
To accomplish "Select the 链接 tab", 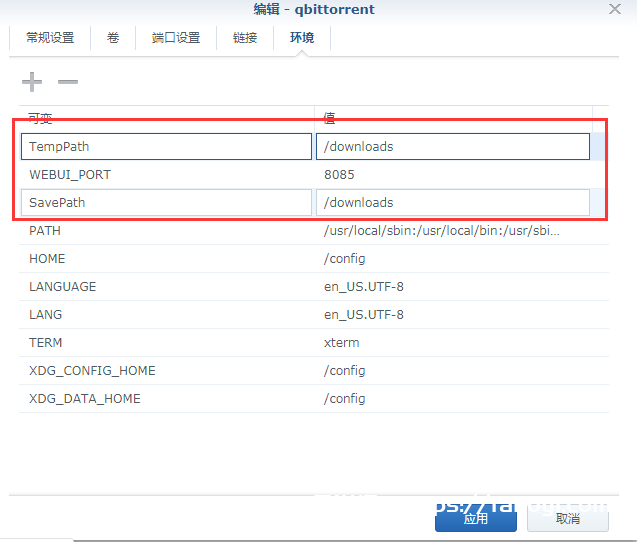I will pyautogui.click(x=245, y=38).
